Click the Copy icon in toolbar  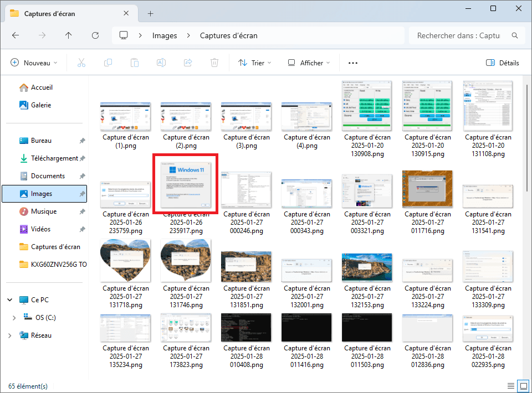coord(108,63)
